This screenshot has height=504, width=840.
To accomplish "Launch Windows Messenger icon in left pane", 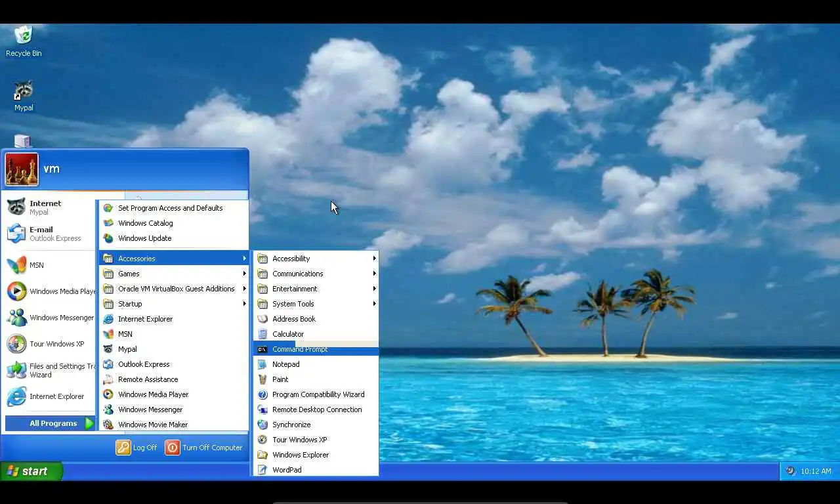I will point(16,318).
